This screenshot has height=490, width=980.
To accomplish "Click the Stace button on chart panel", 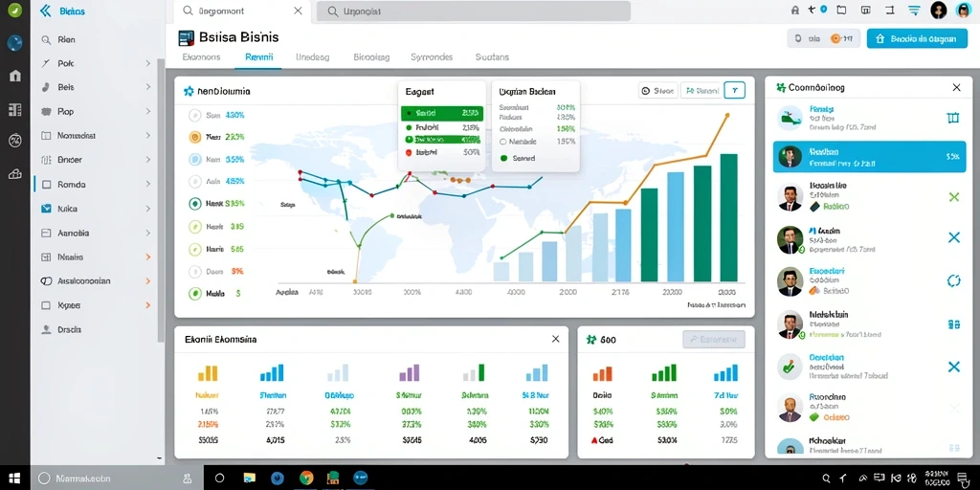I will pos(657,91).
